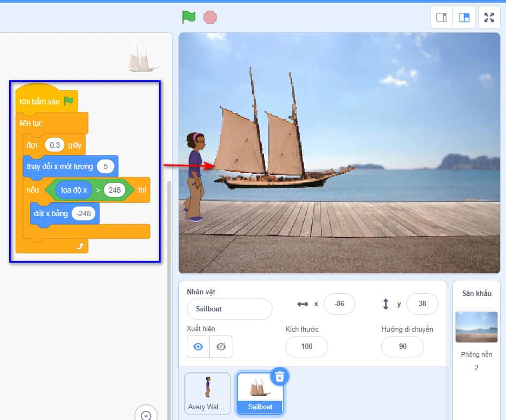Select the Avery Walking sprite thumbnail

pos(208,394)
